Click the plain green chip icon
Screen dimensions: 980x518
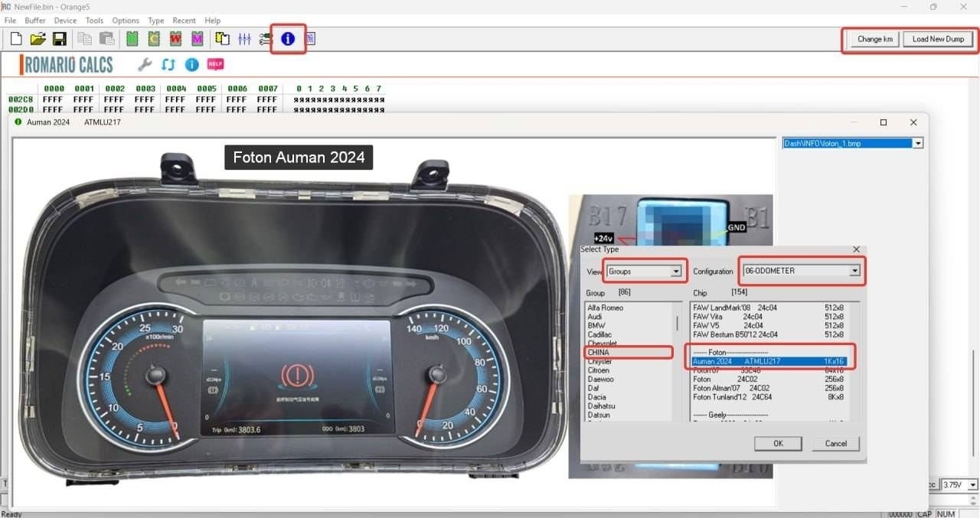tap(132, 39)
